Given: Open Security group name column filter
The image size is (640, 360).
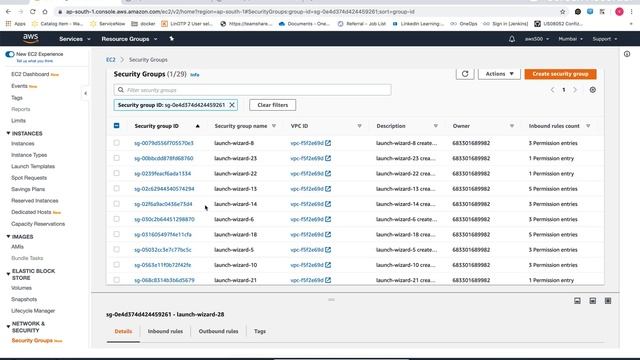Looking at the screenshot, I should click(x=274, y=126).
